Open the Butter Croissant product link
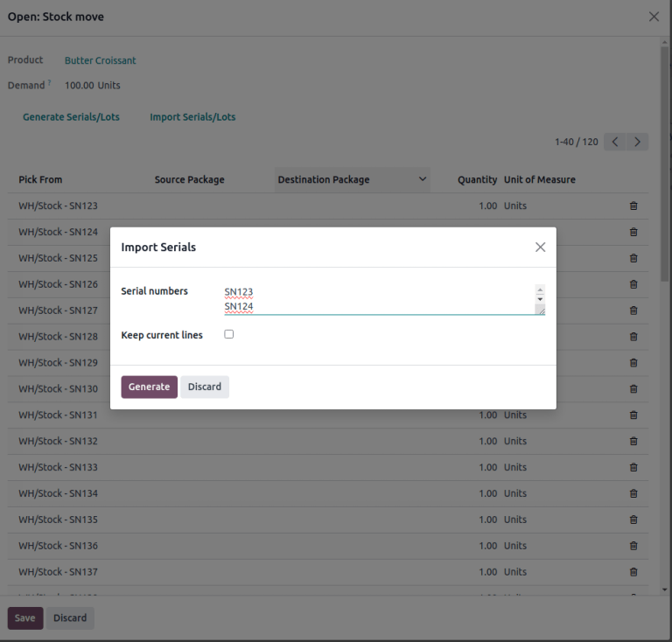This screenshot has width=672, height=642. (100, 60)
